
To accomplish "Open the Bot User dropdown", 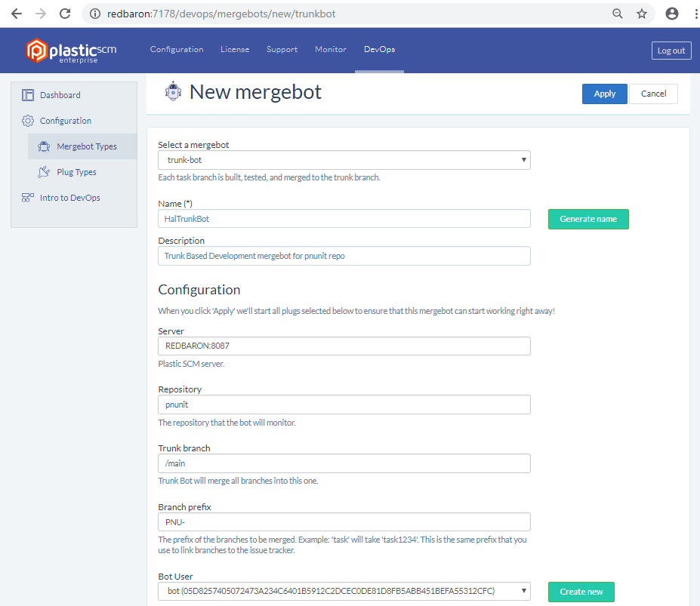I will tap(344, 591).
